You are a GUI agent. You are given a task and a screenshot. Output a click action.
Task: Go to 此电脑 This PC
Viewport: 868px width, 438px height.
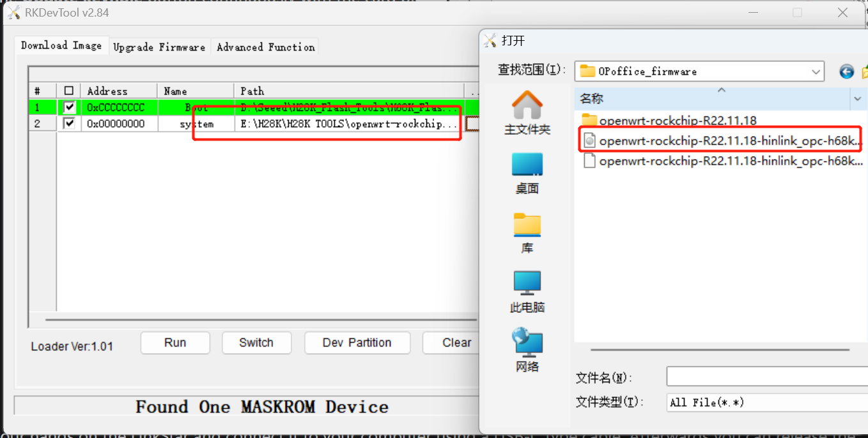tap(527, 292)
